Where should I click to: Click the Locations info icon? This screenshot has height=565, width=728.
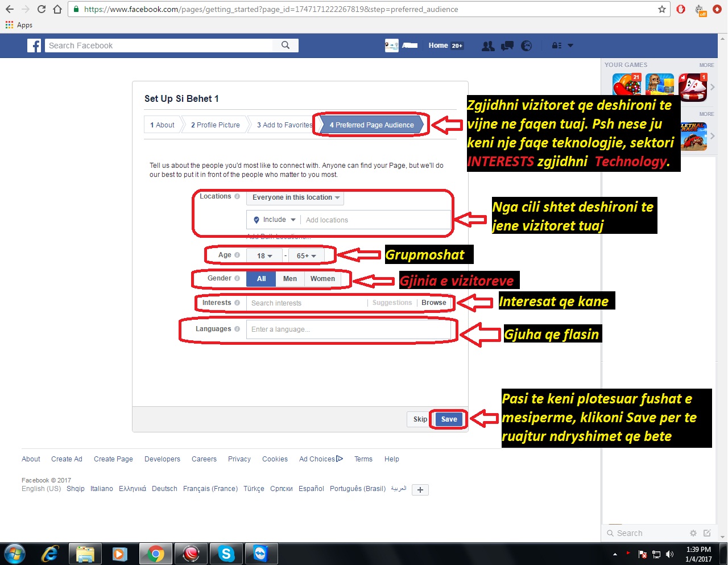click(x=237, y=196)
